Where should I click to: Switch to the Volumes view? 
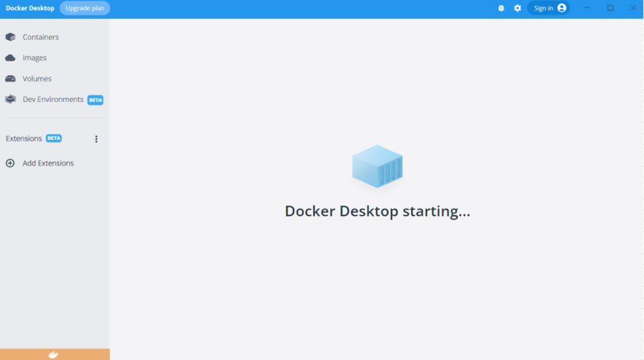[x=37, y=79]
